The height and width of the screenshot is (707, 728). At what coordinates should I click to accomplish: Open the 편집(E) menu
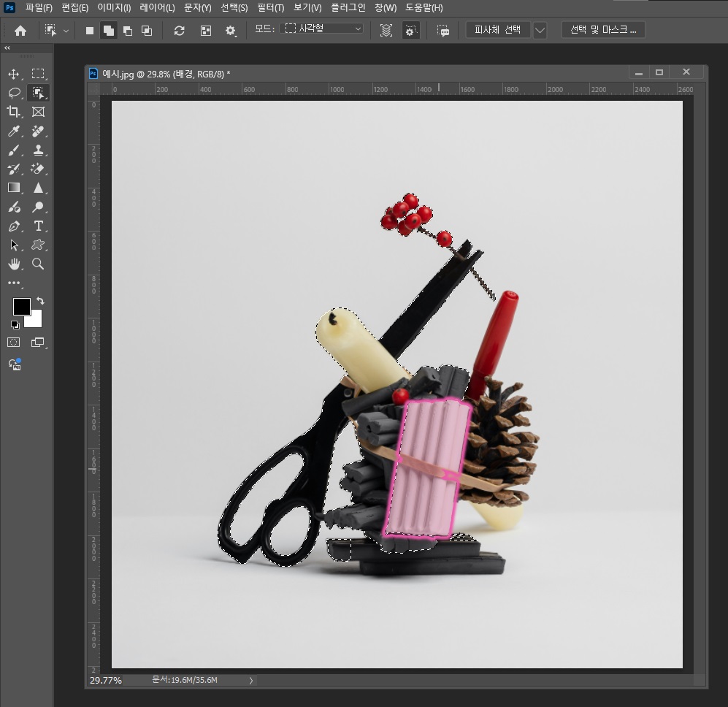coord(74,8)
